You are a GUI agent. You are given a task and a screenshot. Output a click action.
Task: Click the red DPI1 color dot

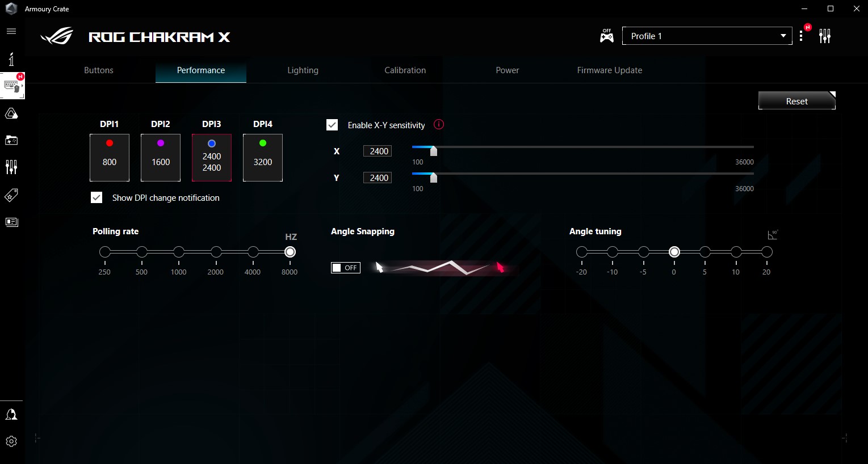pos(110,143)
